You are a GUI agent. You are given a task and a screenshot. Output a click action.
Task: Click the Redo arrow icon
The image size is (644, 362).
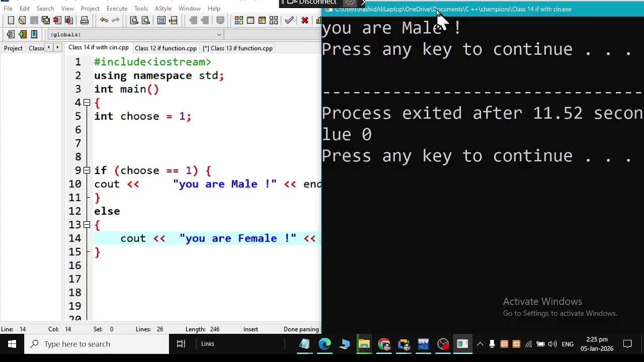[116, 20]
